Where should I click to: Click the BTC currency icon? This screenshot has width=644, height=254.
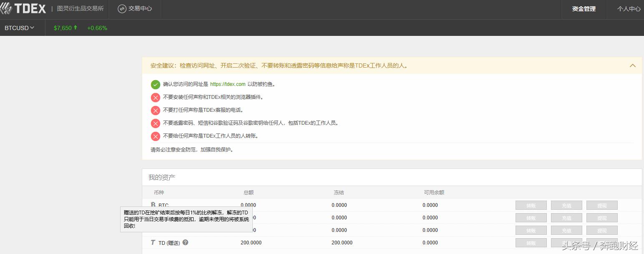(153, 204)
